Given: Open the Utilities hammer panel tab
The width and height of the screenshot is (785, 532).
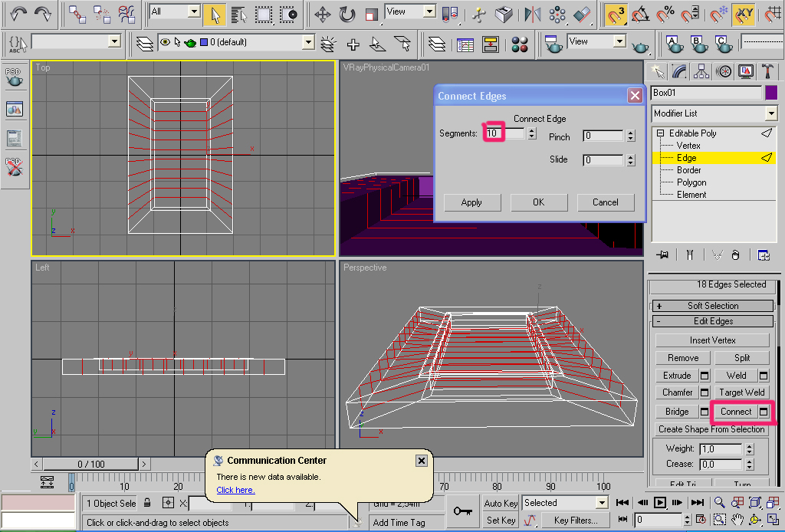Looking at the screenshot, I should [x=768, y=71].
